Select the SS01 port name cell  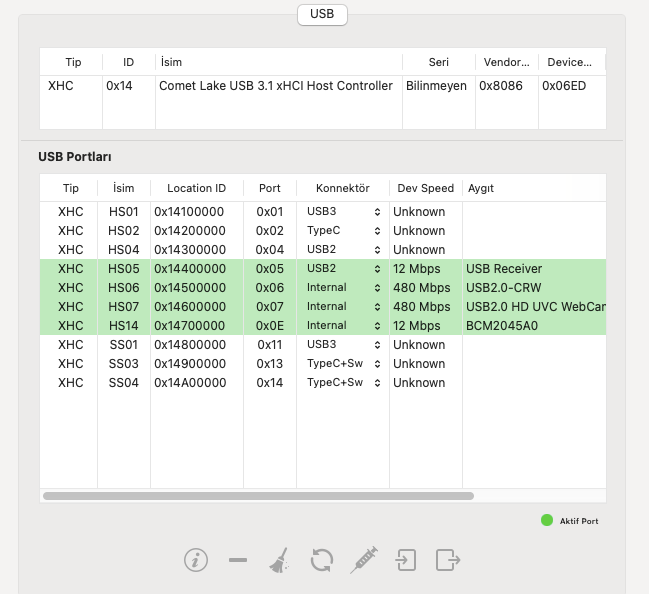pos(123,345)
